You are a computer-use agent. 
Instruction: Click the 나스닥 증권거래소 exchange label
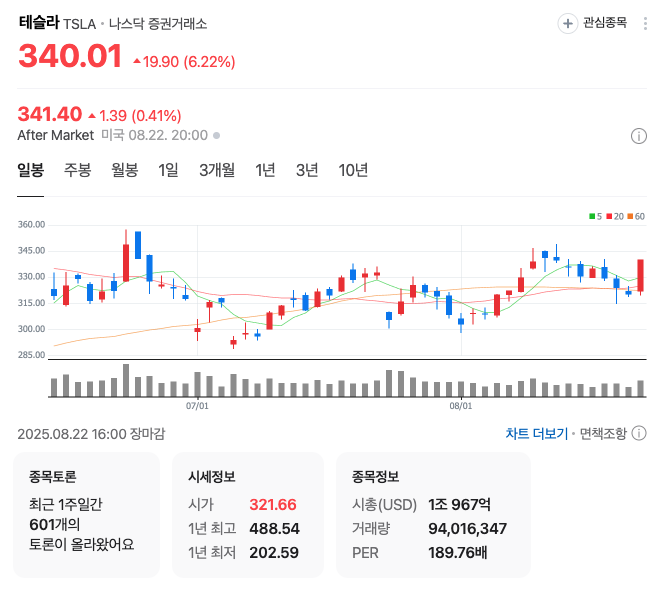click(x=158, y=24)
